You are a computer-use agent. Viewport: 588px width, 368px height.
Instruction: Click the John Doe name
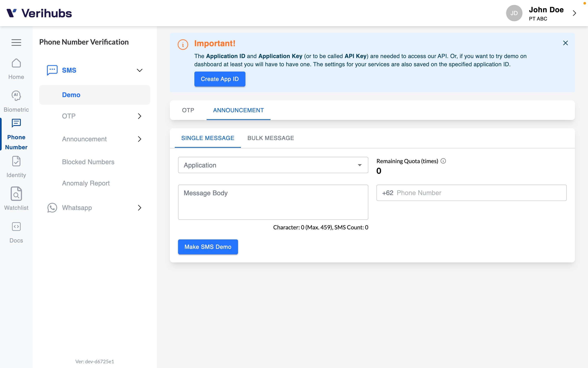(546, 10)
